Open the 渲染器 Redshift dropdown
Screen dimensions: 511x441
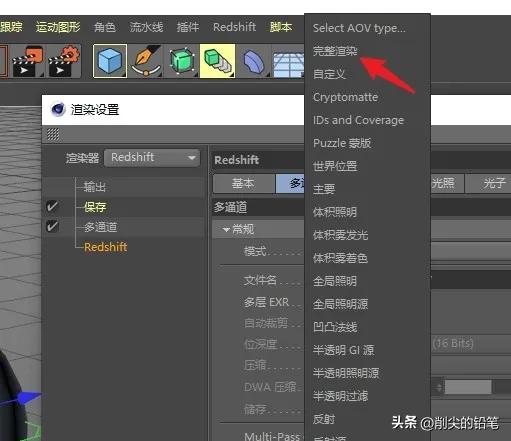tap(152, 158)
